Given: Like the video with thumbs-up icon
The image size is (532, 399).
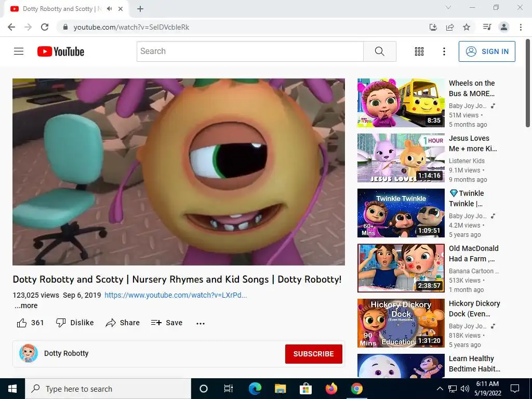Looking at the screenshot, I should 22,323.
